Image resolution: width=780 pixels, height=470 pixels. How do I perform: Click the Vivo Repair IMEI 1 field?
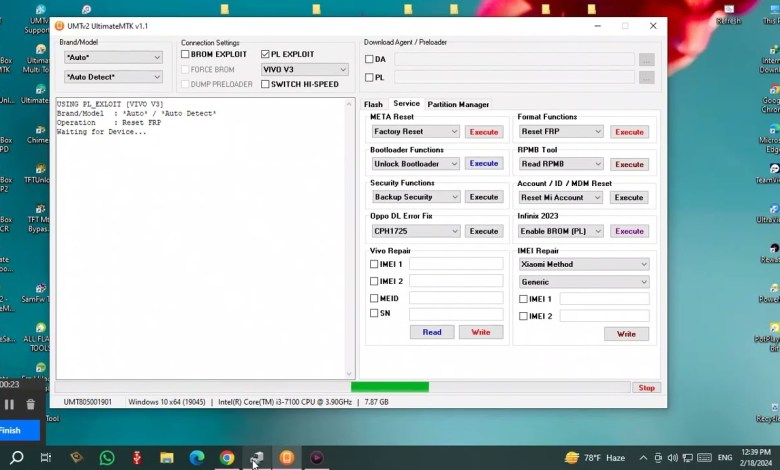pyautogui.click(x=456, y=265)
